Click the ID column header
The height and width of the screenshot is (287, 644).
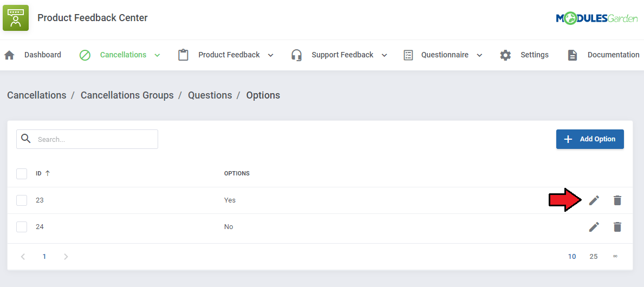38,173
